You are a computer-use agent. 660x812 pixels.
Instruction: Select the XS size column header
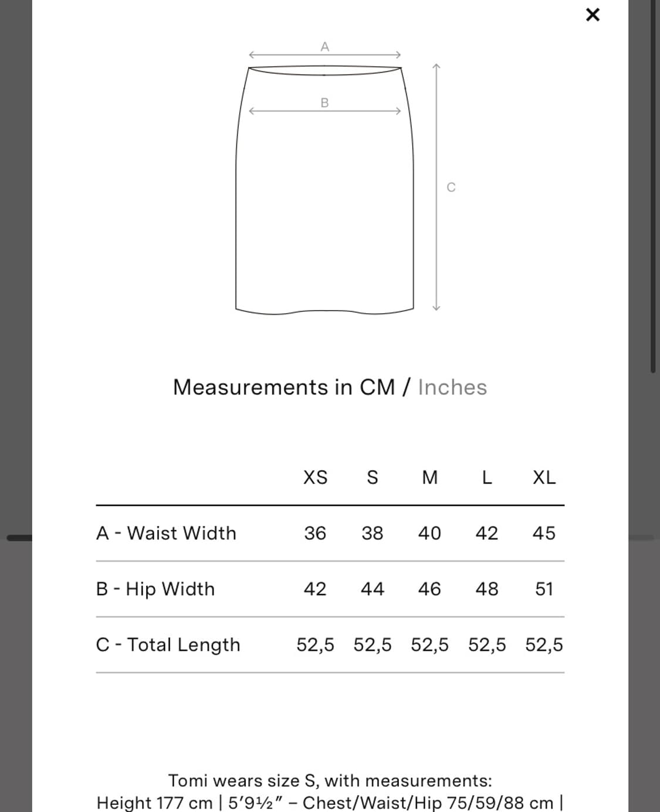(315, 478)
